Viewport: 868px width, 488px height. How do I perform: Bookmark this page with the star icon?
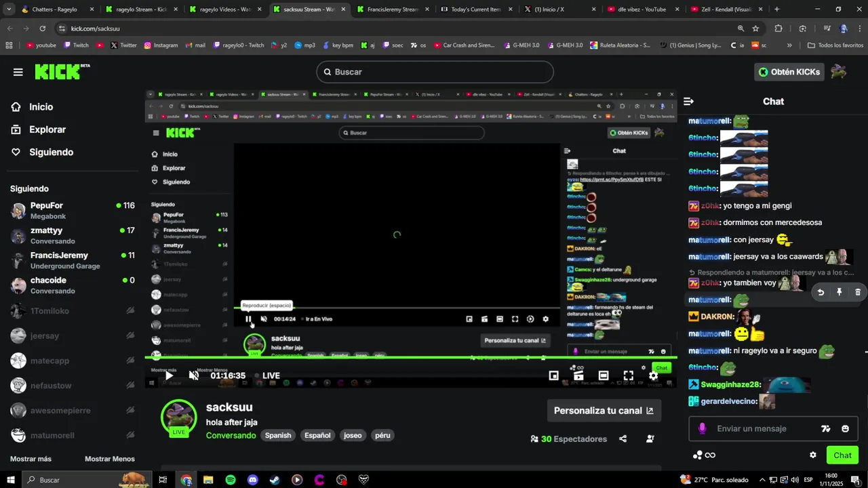click(755, 28)
